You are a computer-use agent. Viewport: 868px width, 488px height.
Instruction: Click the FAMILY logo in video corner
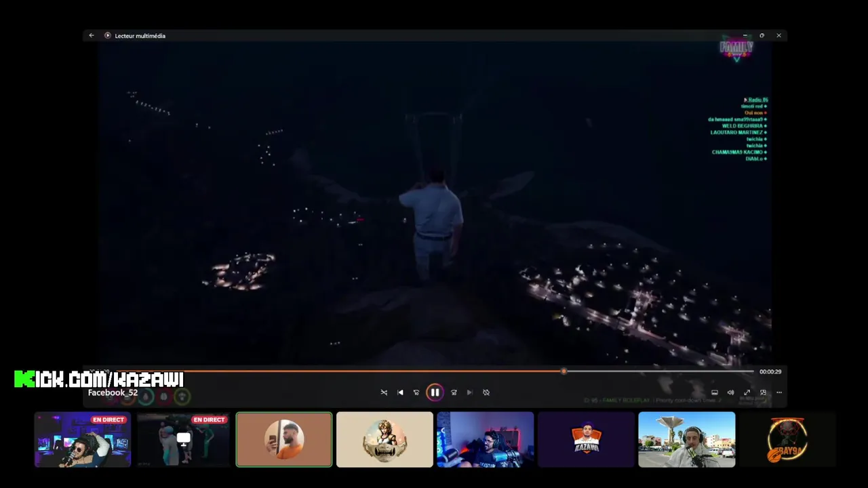point(736,48)
